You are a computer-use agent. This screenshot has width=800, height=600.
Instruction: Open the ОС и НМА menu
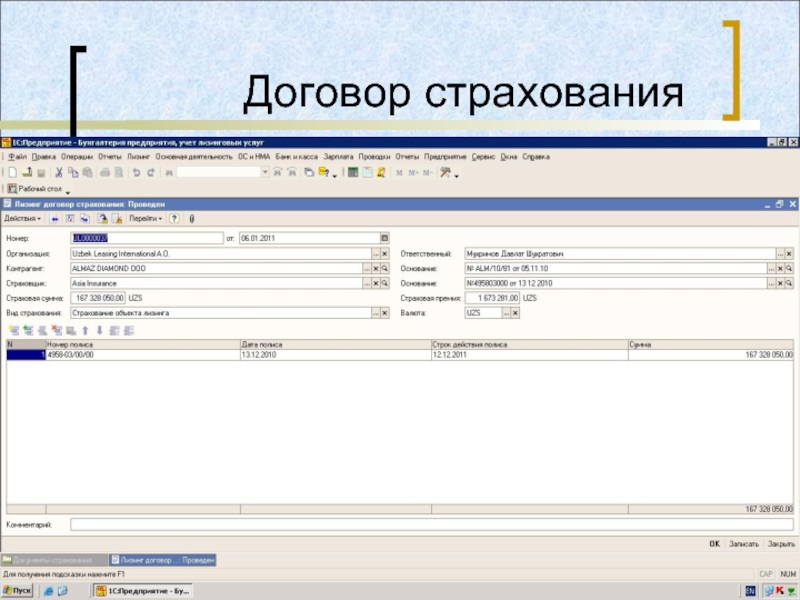tap(254, 157)
